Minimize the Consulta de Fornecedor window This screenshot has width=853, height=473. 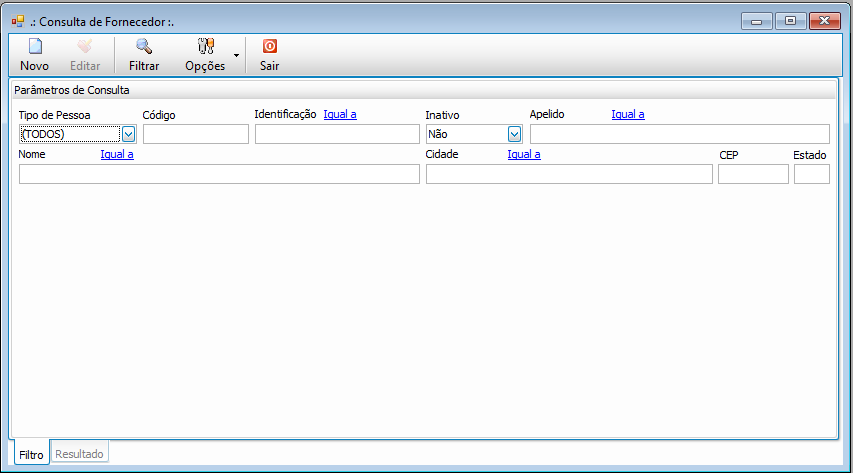(757, 21)
